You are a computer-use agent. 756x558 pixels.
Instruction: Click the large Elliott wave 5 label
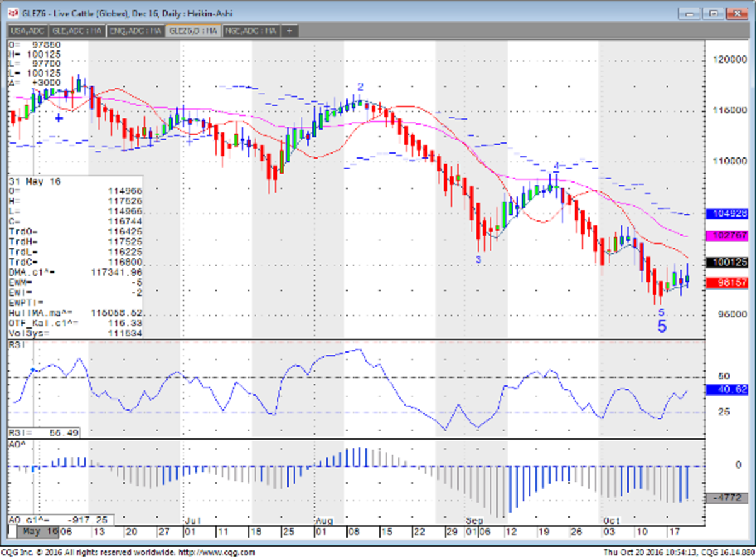click(x=661, y=326)
